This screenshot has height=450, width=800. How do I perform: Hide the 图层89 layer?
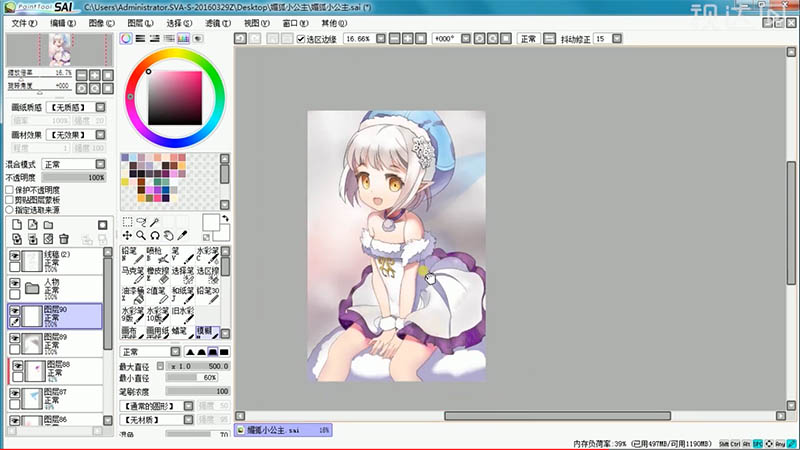click(x=15, y=338)
